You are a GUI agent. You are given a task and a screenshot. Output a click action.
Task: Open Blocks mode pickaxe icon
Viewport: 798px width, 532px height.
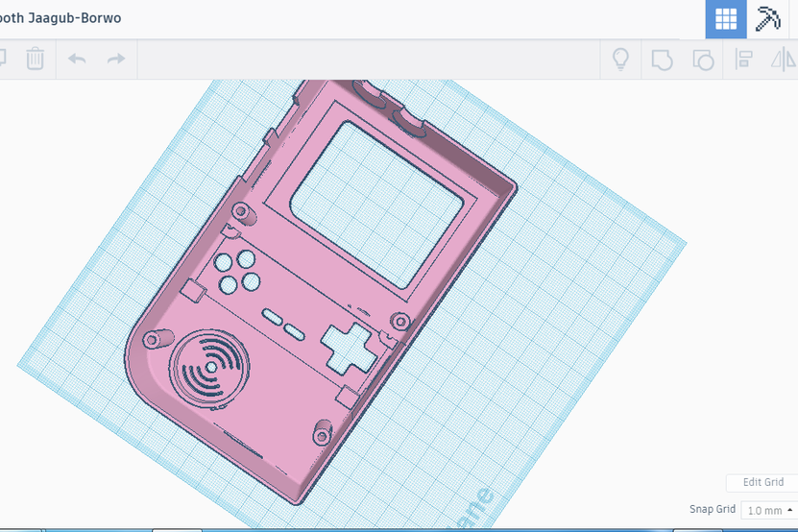point(767,19)
